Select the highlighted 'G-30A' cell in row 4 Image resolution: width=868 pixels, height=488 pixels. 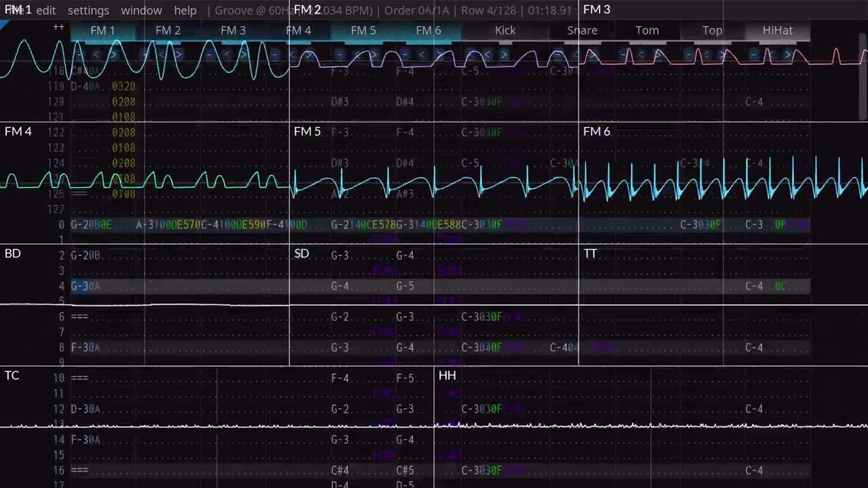tap(85, 286)
